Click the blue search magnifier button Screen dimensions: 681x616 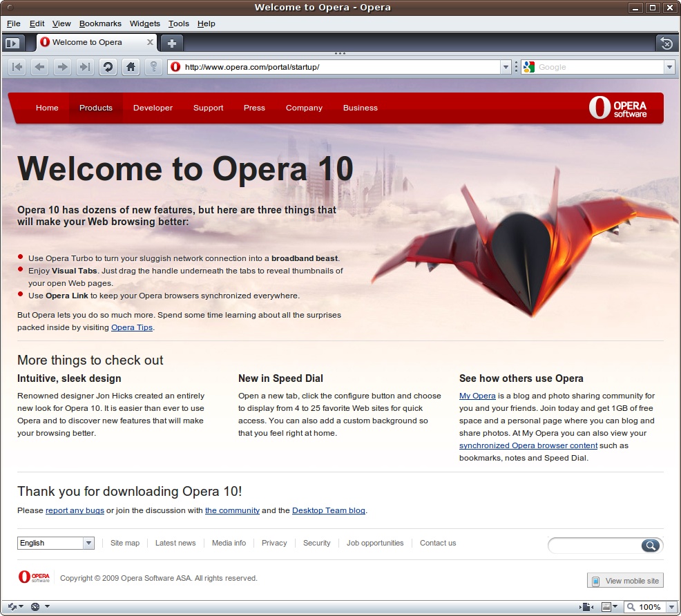[x=650, y=545]
